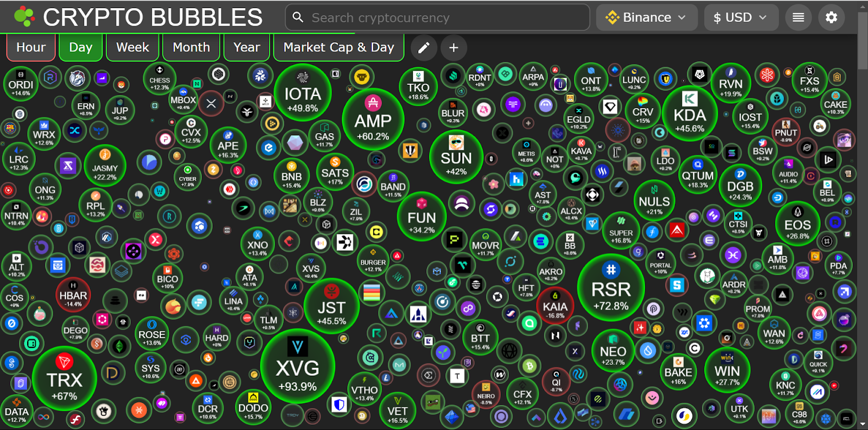This screenshot has width=868, height=430.
Task: Select the RVN +19.9% bubble
Action: [x=731, y=83]
